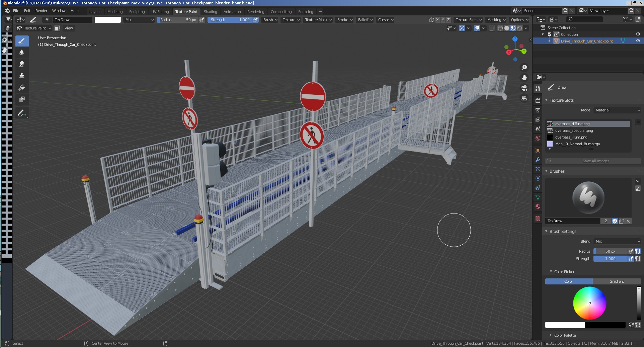Image resolution: width=644 pixels, height=348 pixels.
Task: Open the Blend mode Mix dropdown in header
Action: tap(139, 20)
